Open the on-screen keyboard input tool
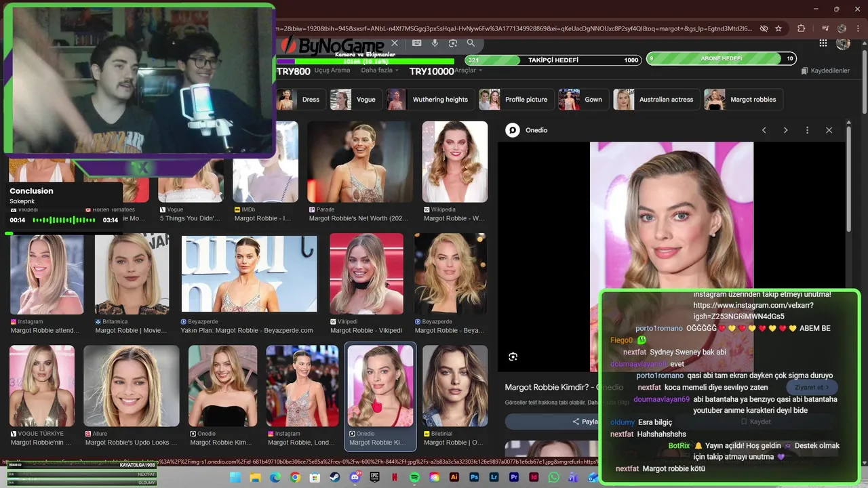Viewport: 868px width, 488px height. click(417, 43)
